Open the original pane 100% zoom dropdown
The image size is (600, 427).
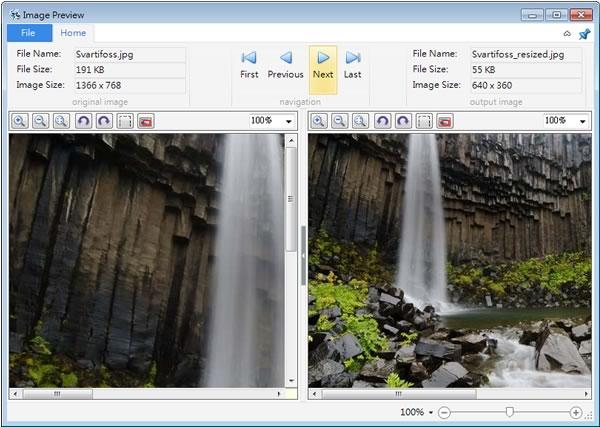pyautogui.click(x=289, y=122)
